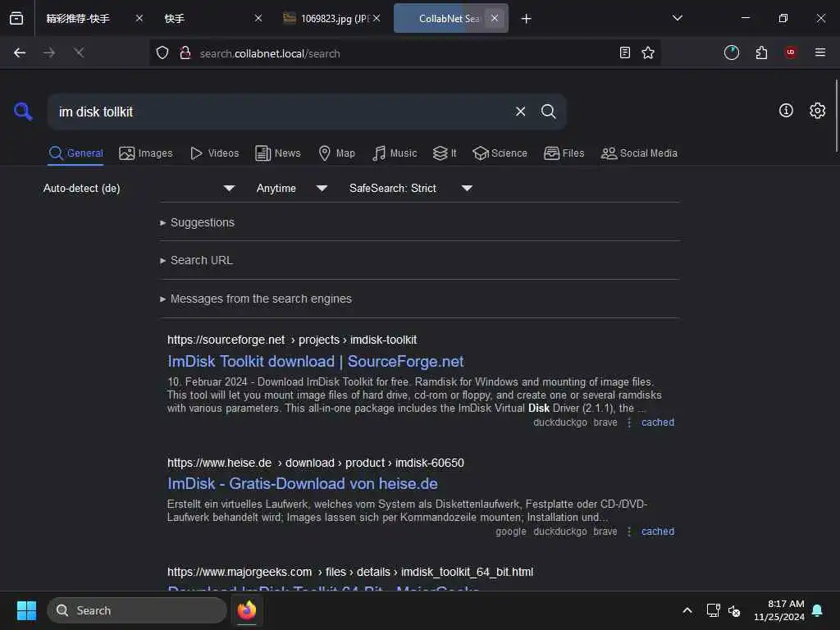Open network status tray icon
Screen dimensions: 840x630
(713, 610)
